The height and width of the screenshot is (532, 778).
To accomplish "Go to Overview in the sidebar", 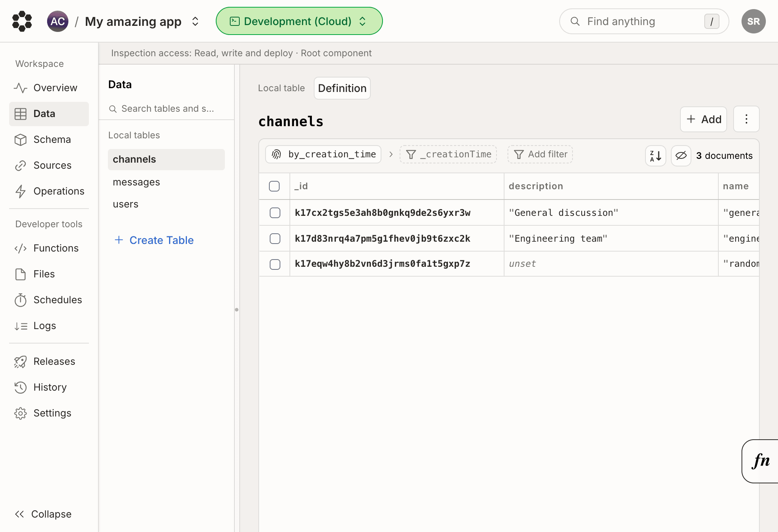I will click(49, 88).
